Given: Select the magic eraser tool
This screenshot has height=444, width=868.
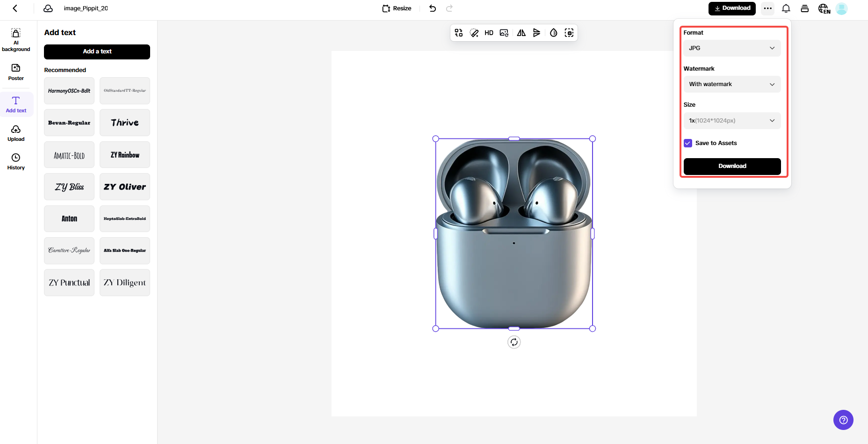Looking at the screenshot, I should click(x=474, y=33).
